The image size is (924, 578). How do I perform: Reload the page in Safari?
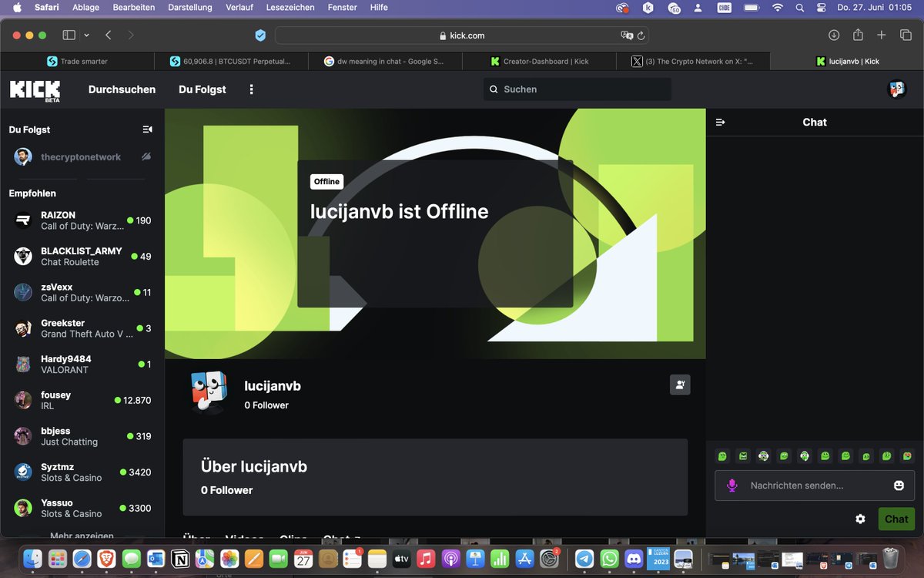click(x=641, y=35)
